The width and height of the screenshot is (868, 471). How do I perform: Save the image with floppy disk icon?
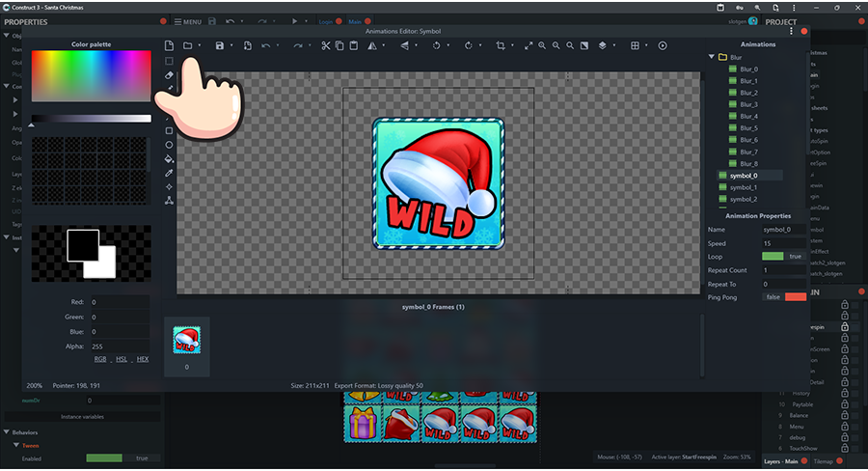click(x=220, y=45)
